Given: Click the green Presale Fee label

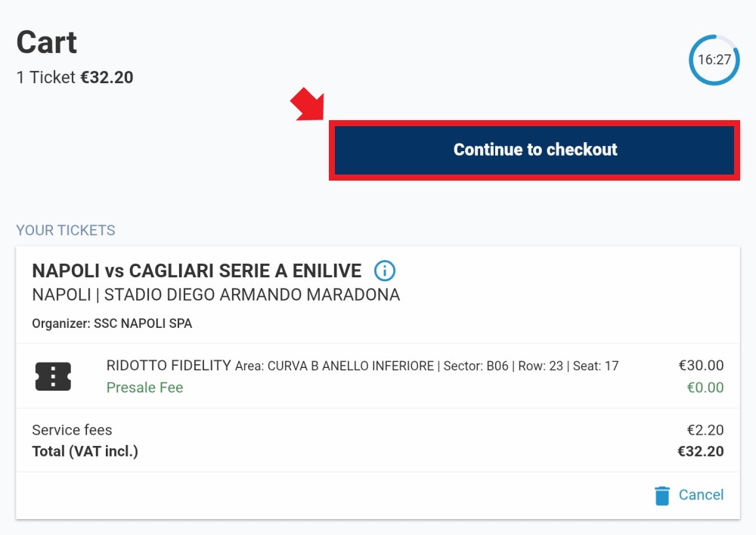Looking at the screenshot, I should click(144, 388).
